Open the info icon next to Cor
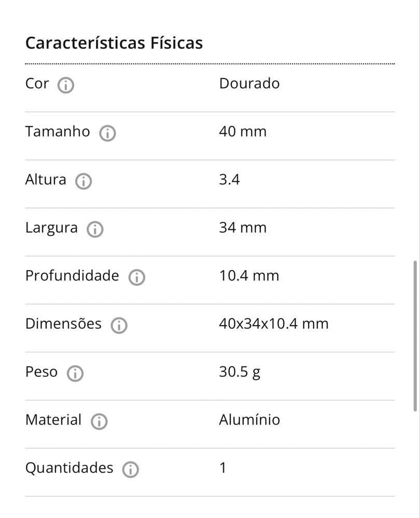This screenshot has height=518, width=420. click(66, 85)
